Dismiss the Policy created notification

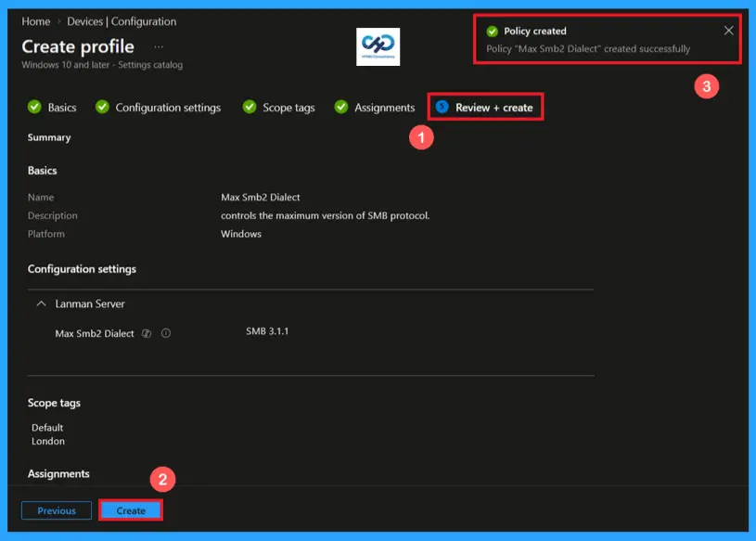(x=728, y=31)
